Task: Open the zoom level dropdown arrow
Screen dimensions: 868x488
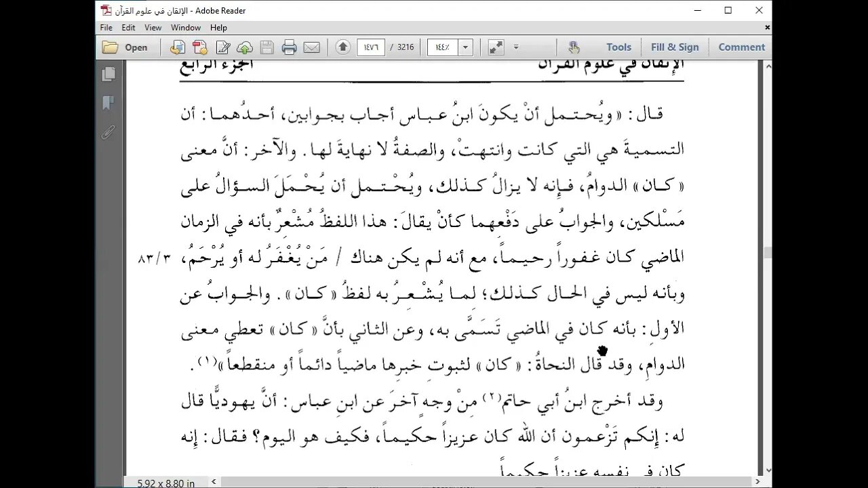Action: (465, 47)
